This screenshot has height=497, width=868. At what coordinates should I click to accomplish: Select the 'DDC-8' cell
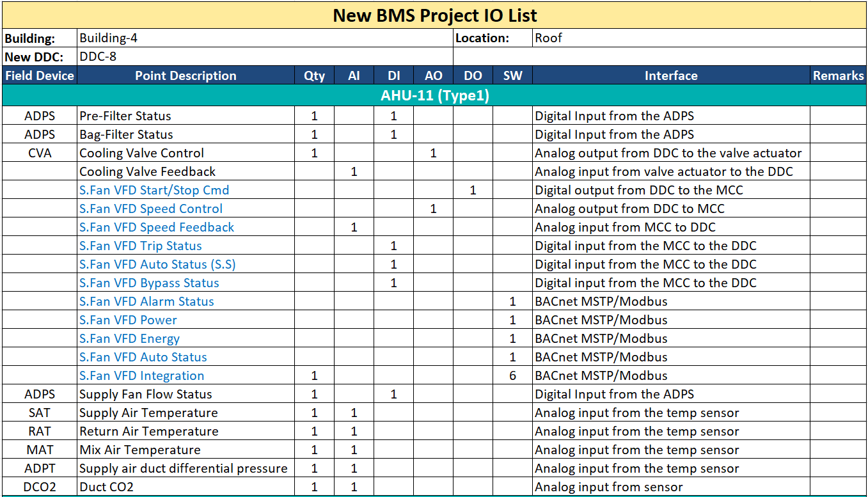[265, 56]
